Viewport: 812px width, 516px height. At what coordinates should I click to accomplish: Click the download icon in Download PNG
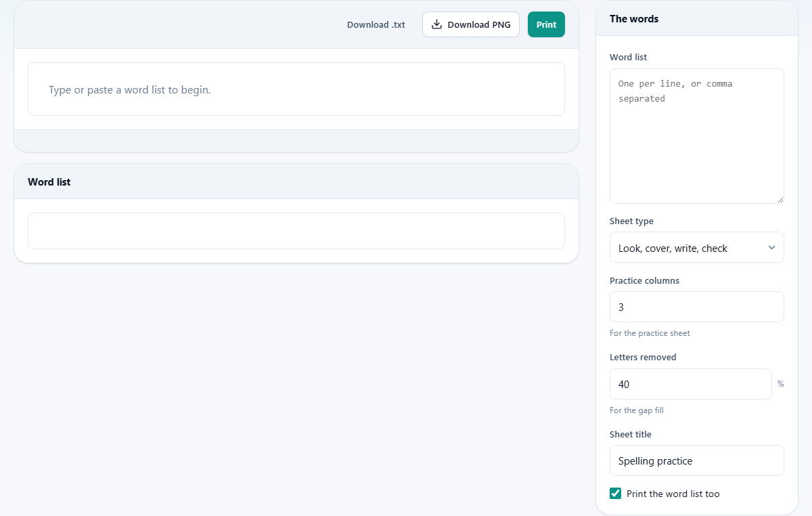click(437, 24)
